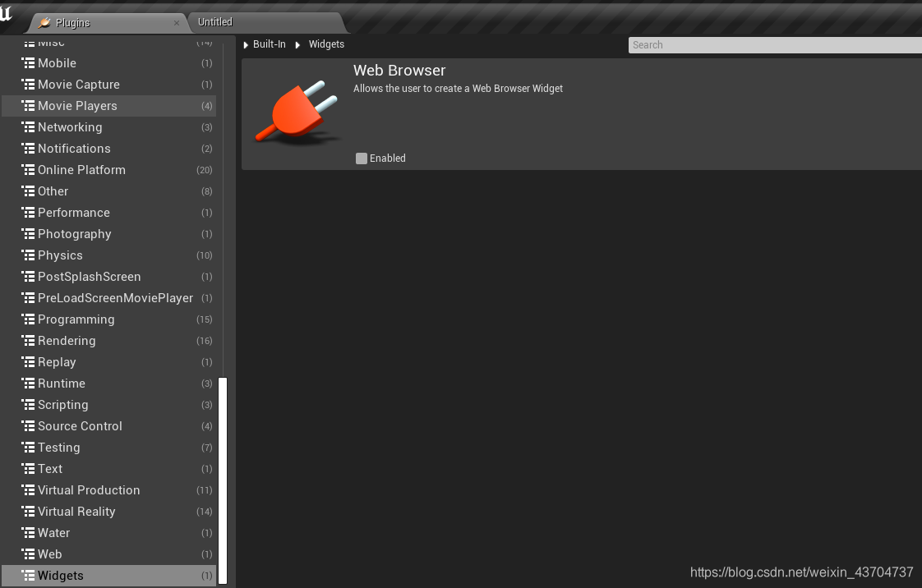Click the Built-In breadcrumb
Screen dimensions: 922x588
[270, 44]
